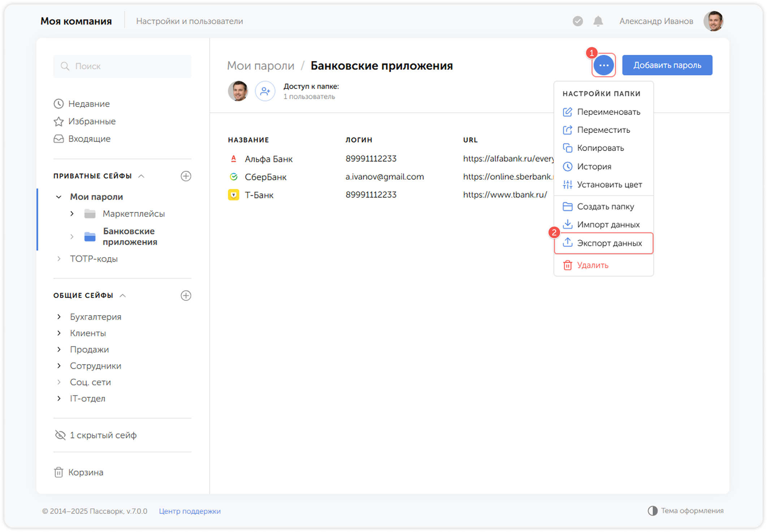Viewport: 767px width, 532px height.
Task: Click the Добавить пароль button
Action: pyautogui.click(x=667, y=65)
